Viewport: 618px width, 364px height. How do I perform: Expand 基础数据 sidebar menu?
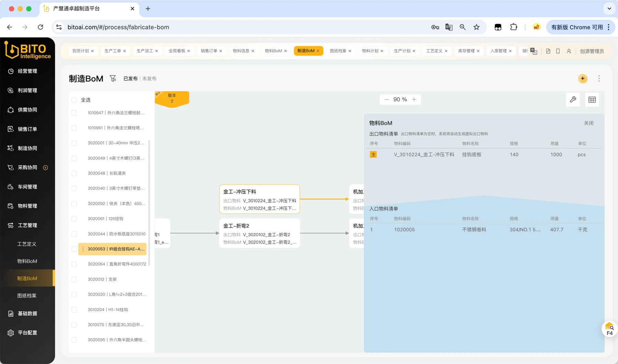point(27,314)
